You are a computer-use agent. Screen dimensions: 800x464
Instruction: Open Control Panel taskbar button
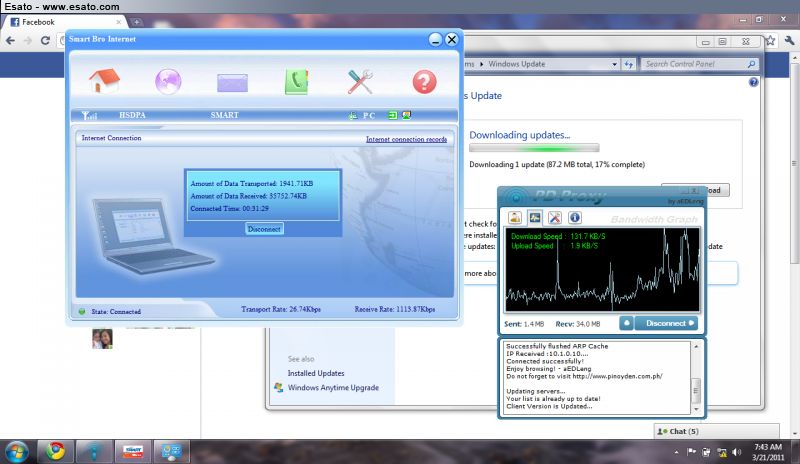click(x=171, y=451)
